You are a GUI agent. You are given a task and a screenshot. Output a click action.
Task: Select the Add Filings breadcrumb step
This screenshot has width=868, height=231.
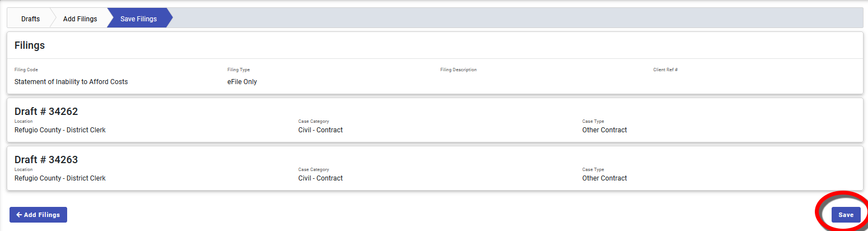(x=80, y=19)
